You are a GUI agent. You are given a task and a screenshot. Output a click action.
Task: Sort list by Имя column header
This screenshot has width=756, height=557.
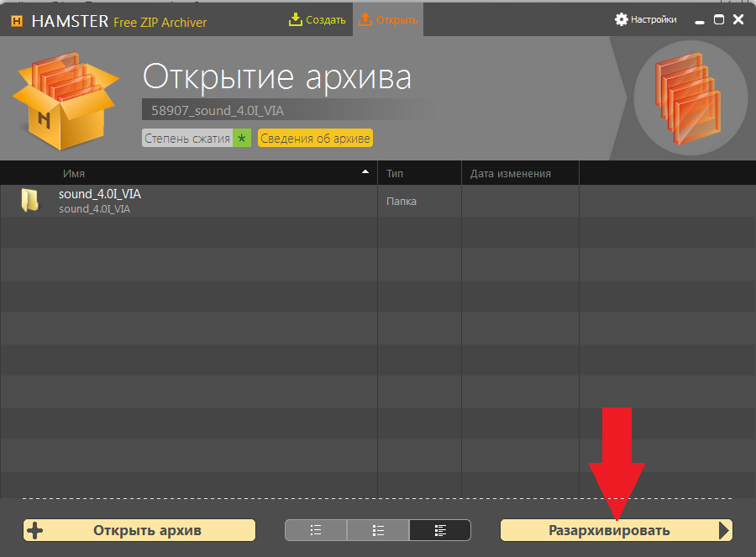coord(74,174)
